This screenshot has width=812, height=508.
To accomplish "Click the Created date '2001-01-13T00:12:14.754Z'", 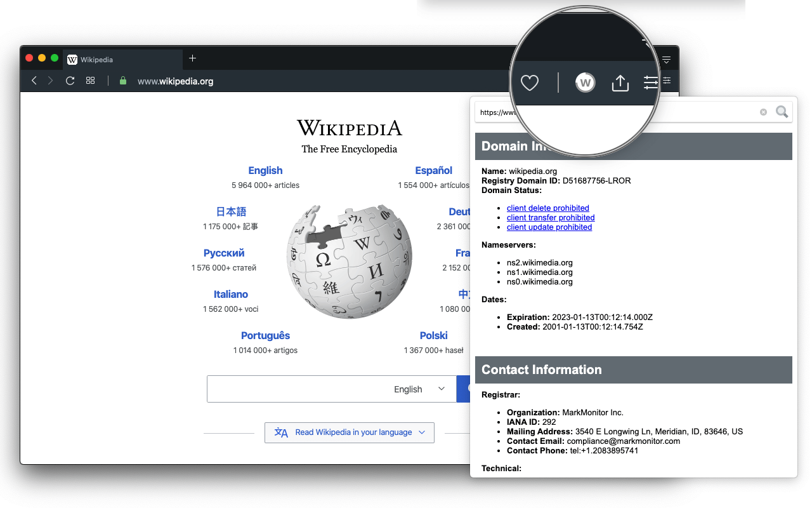I will pos(593,326).
